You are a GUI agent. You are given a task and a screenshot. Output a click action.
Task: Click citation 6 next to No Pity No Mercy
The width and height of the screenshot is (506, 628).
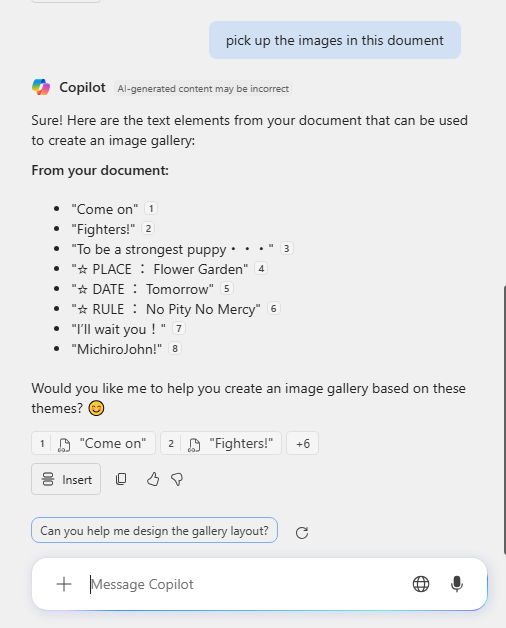pyautogui.click(x=274, y=308)
